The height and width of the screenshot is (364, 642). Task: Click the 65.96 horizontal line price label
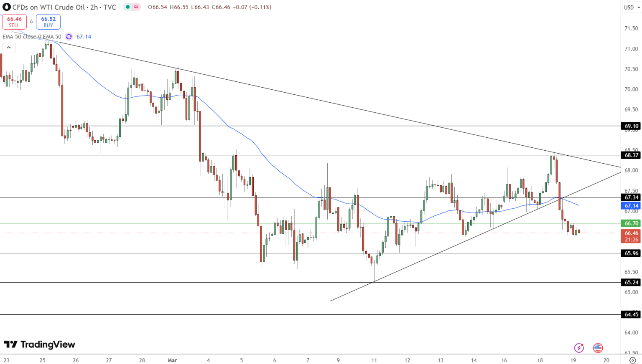click(632, 253)
